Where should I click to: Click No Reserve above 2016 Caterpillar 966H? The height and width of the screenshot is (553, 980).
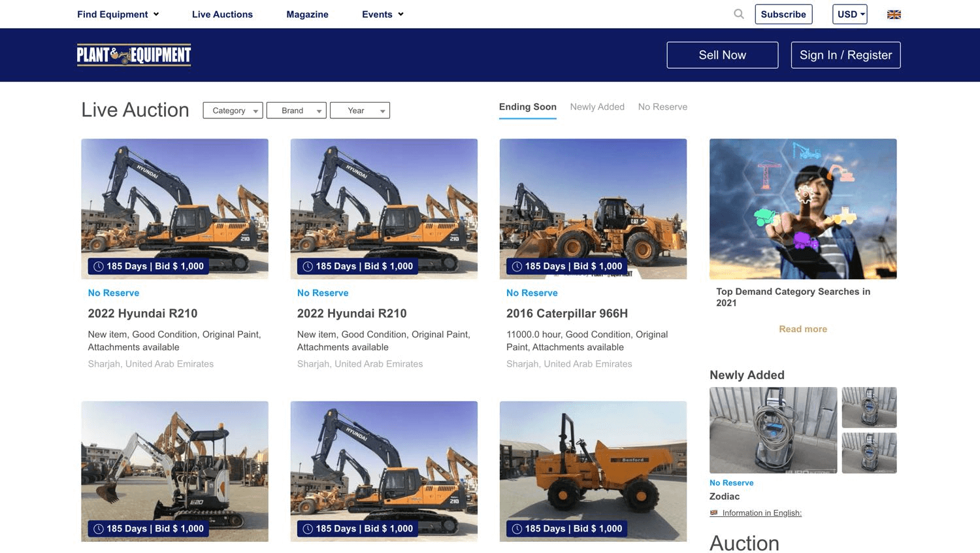[532, 293]
